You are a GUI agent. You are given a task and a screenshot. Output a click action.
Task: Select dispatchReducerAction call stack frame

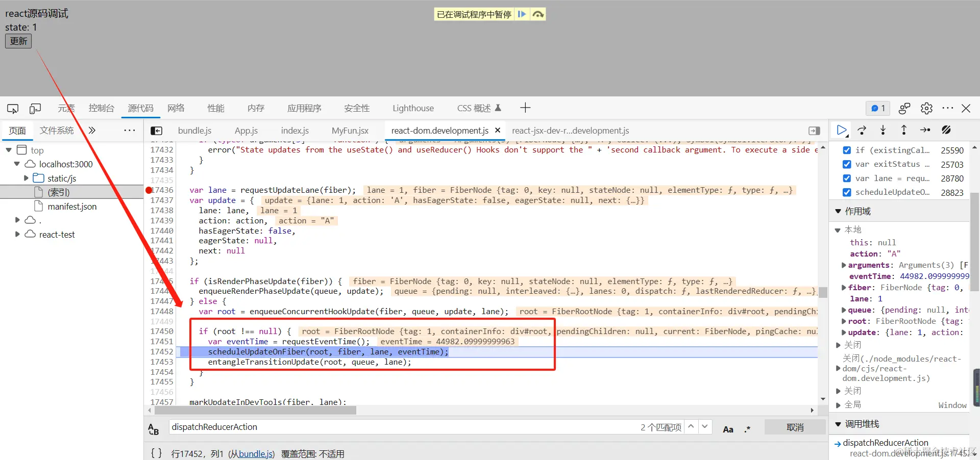tap(885, 443)
